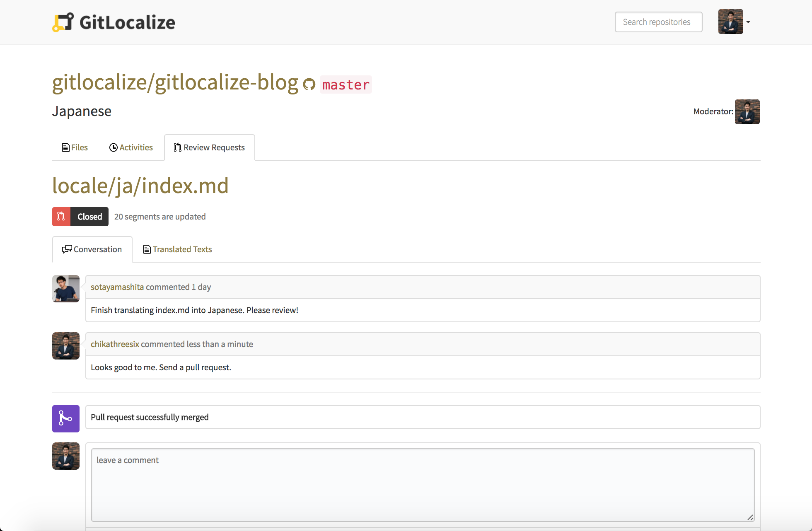Focus the 'leave a comment' textarea
Viewport: 812px width, 531px height.
(x=423, y=485)
